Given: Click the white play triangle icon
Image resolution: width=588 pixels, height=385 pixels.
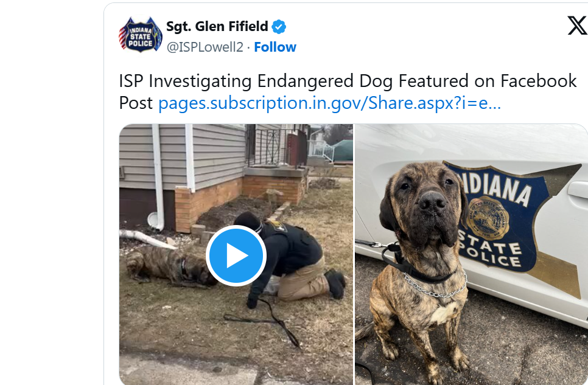Looking at the screenshot, I should [x=237, y=256].
